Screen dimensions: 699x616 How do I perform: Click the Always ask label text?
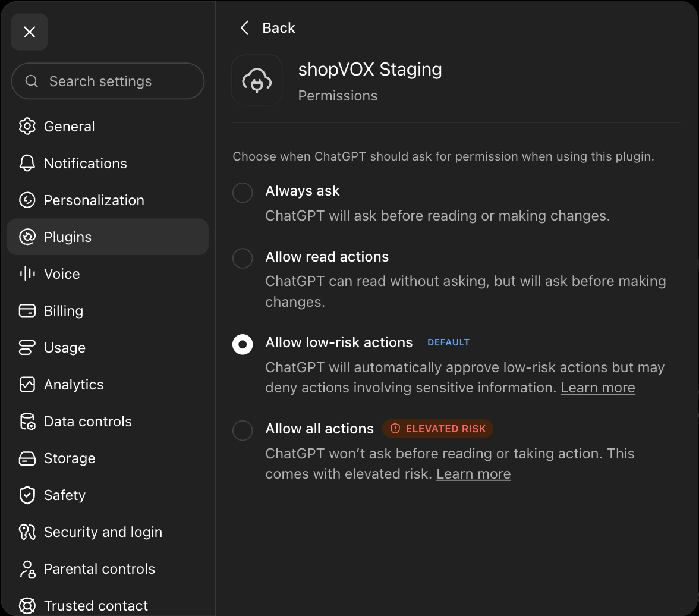302,191
